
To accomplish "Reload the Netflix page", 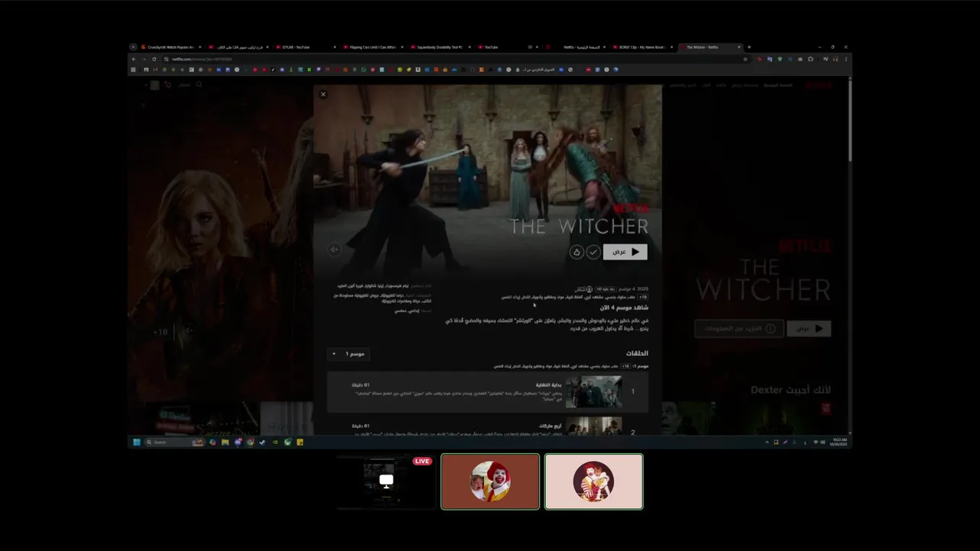I will pyautogui.click(x=155, y=59).
